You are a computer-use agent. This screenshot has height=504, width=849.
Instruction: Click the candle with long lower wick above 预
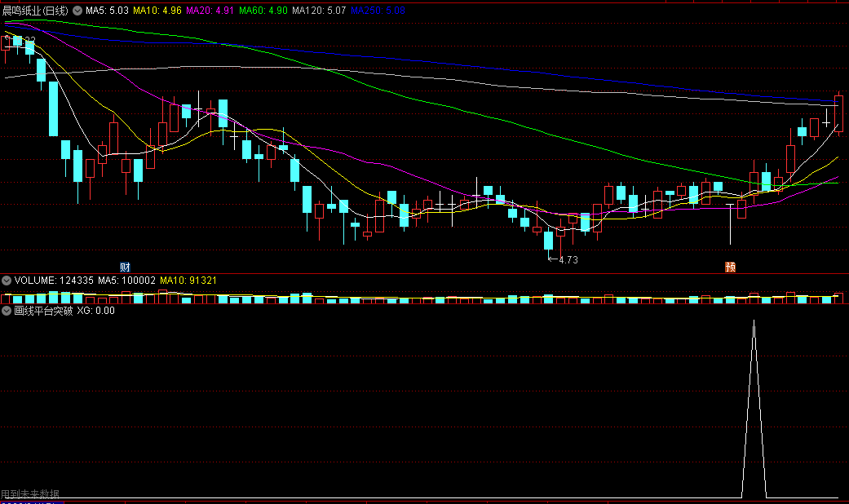[730, 224]
